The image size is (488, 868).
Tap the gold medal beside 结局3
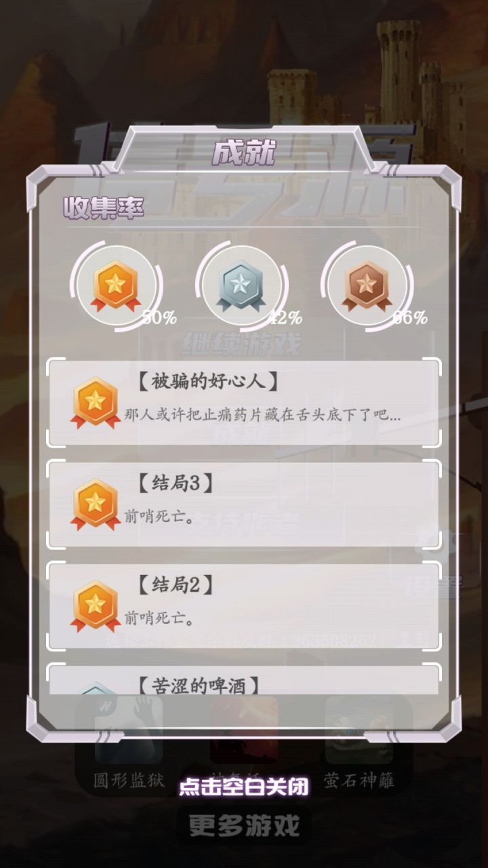coord(96,504)
